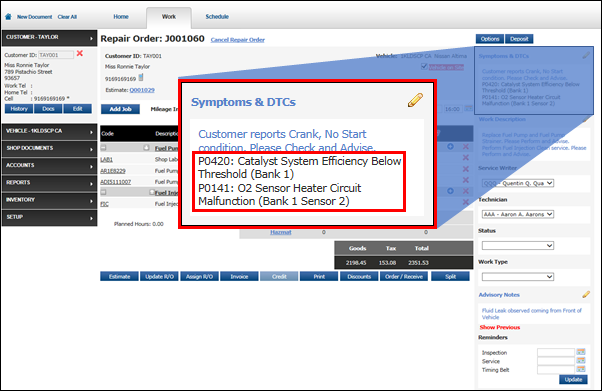Click New Document in the top bar
602x391 pixels.
pyautogui.click(x=35, y=17)
